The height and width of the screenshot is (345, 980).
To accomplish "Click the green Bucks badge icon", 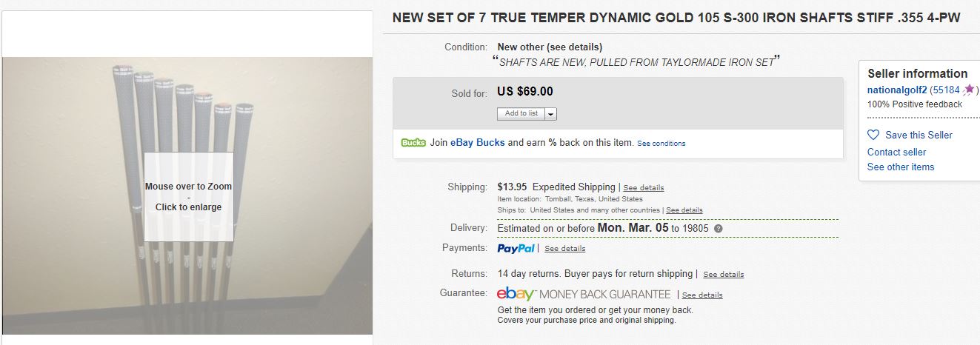I will point(413,143).
